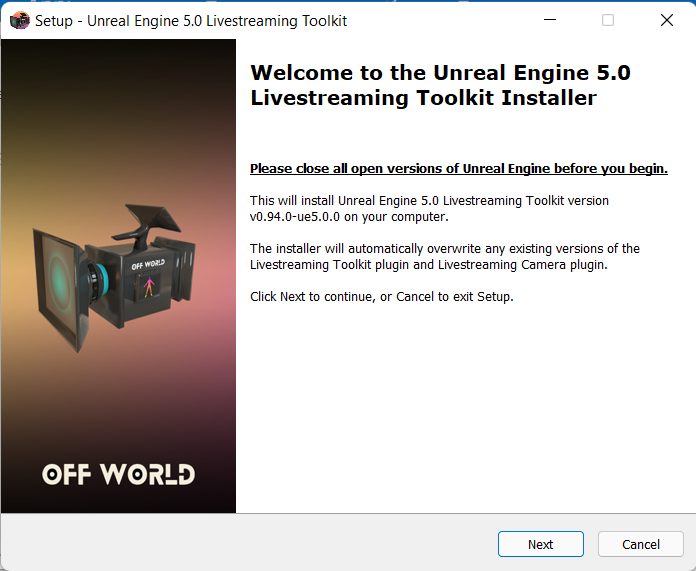Click the window title 'Setup - Unreal Engine 5.0 Livestreaming Toolkit'
696x571 pixels.
pos(191,21)
